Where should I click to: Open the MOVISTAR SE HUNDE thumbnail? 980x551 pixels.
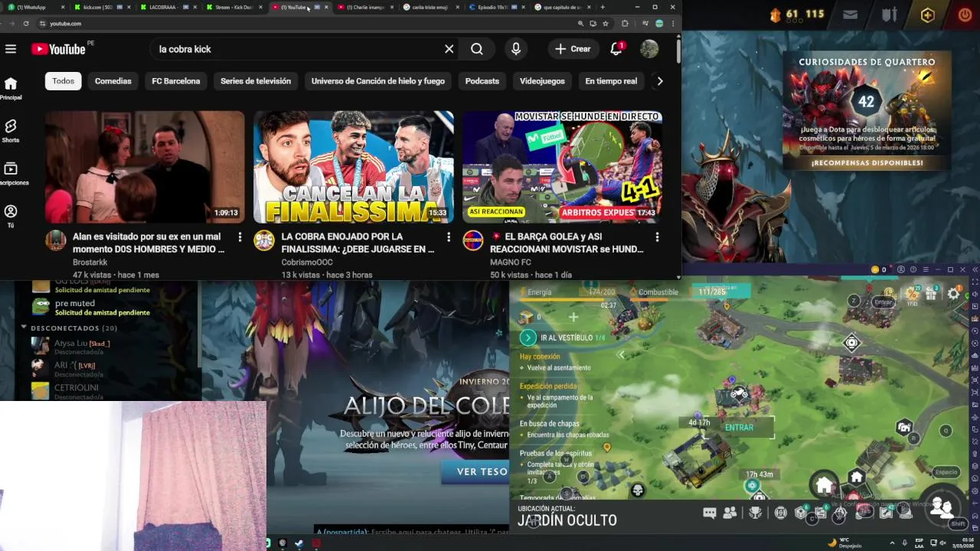(x=562, y=167)
